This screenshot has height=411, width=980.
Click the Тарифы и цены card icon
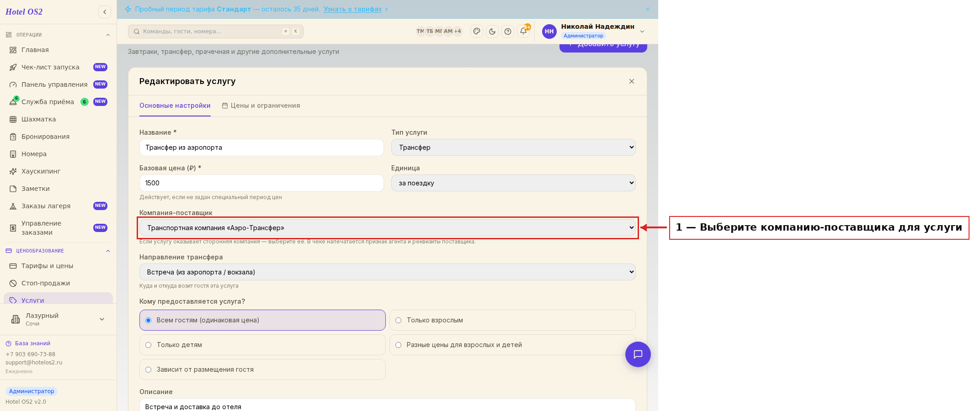click(x=13, y=266)
